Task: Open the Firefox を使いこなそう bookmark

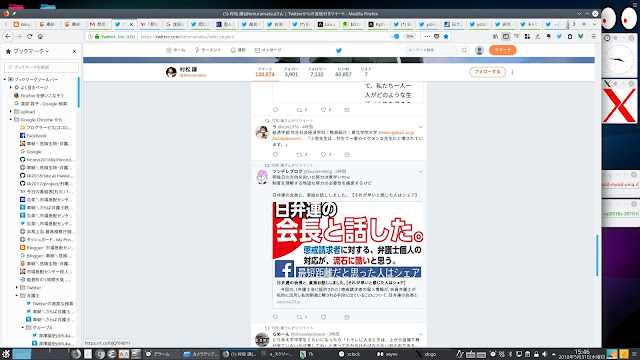Action: coord(39,96)
